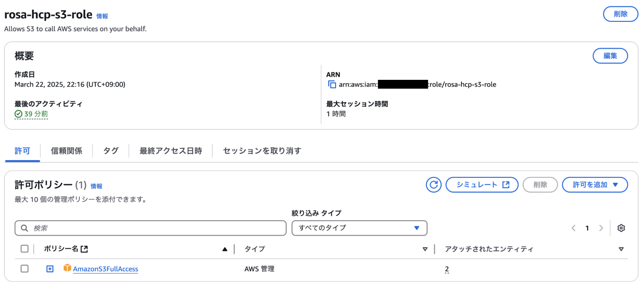This screenshot has height=287, width=644.
Task: Focus the 検索 policy search field
Action: point(150,228)
